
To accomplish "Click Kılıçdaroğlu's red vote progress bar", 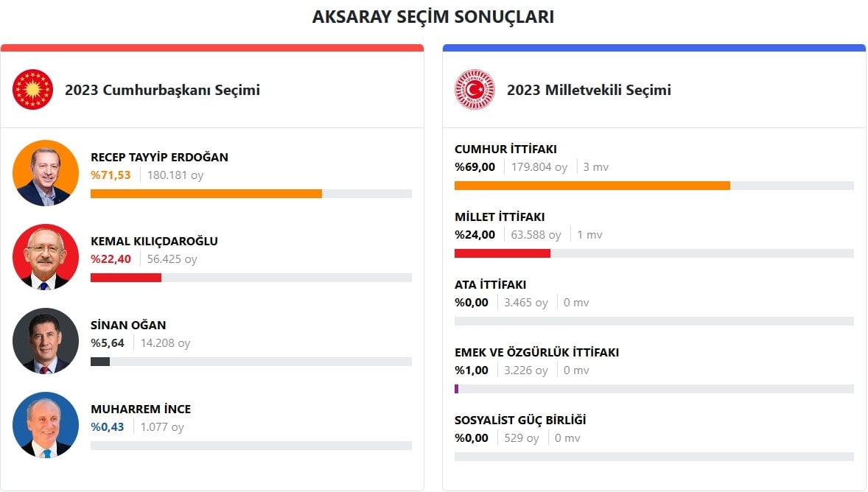I will 125,278.
